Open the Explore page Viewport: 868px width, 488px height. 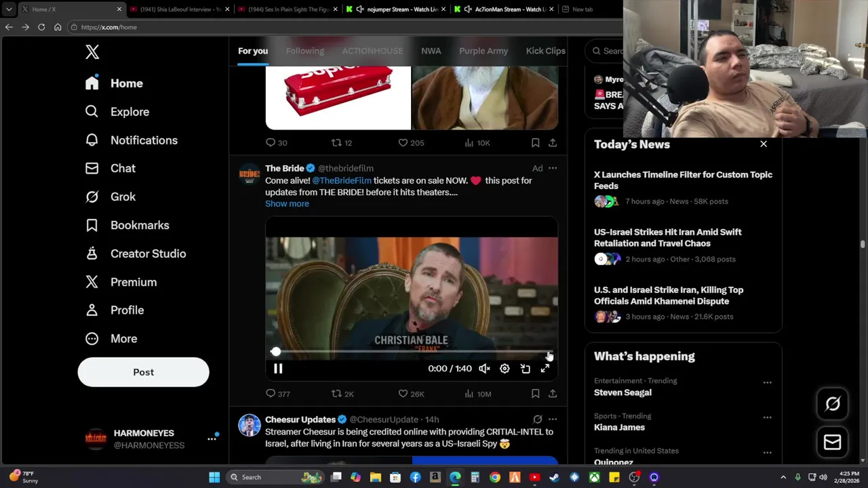click(x=117, y=112)
